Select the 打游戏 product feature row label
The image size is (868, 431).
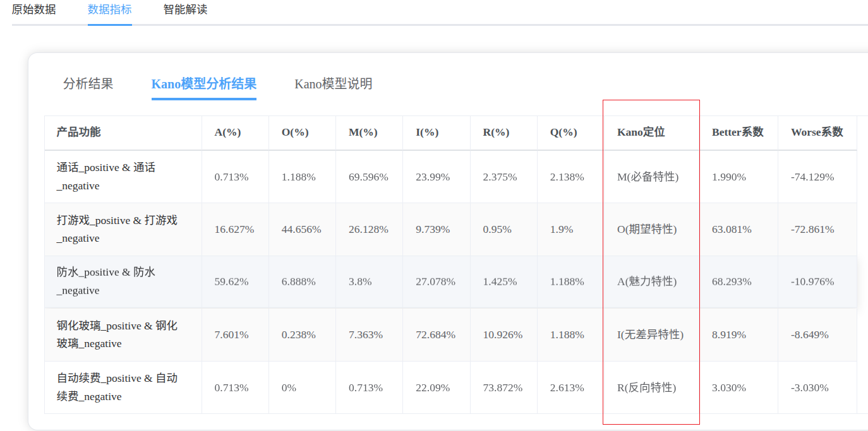pyautogui.click(x=117, y=229)
